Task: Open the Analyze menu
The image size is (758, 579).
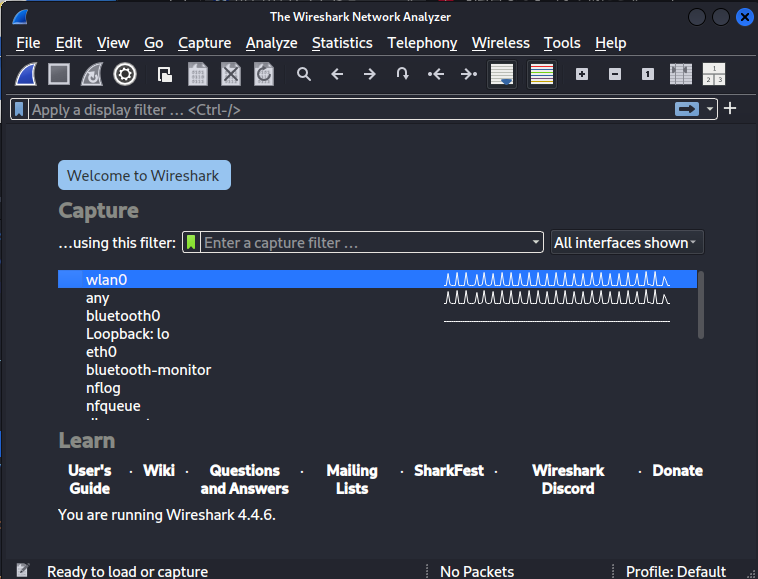Action: [x=271, y=43]
